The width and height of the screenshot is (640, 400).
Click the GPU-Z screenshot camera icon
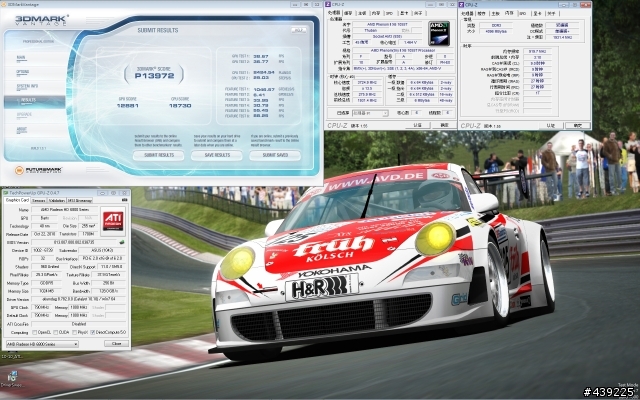point(125,200)
